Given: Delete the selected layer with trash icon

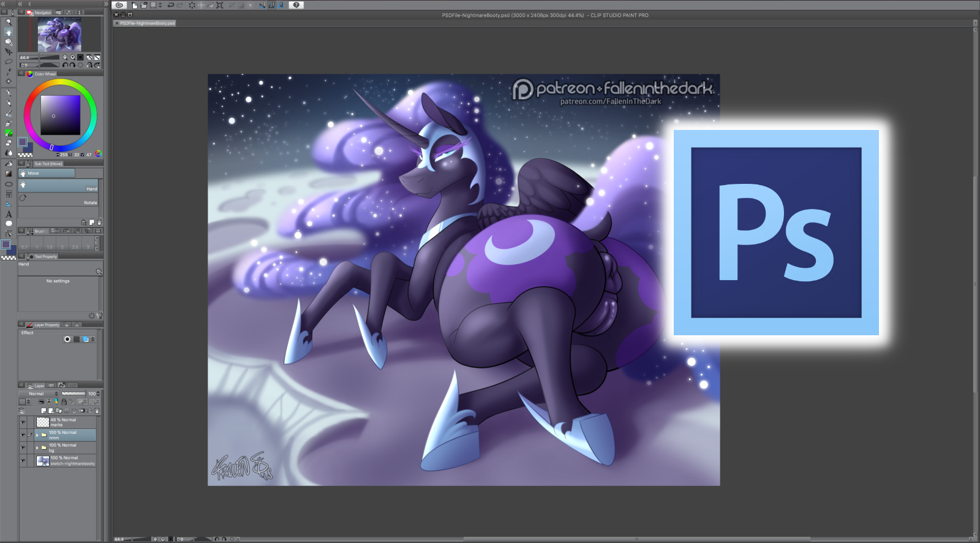Looking at the screenshot, I should pos(97,411).
